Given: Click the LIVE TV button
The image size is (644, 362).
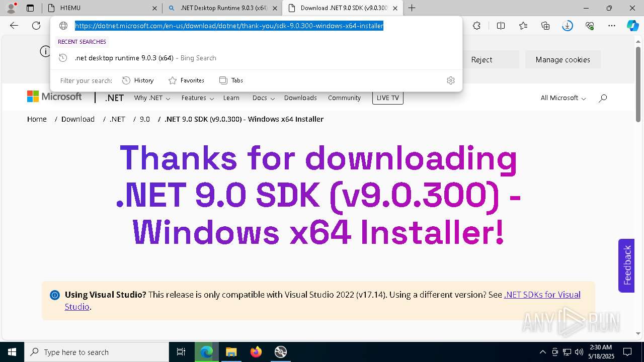Looking at the screenshot, I should 388,98.
